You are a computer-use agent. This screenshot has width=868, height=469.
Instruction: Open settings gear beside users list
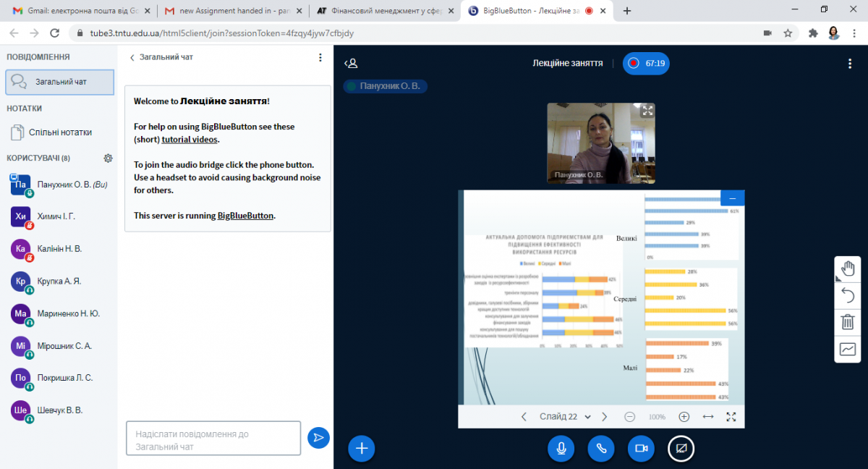(109, 158)
